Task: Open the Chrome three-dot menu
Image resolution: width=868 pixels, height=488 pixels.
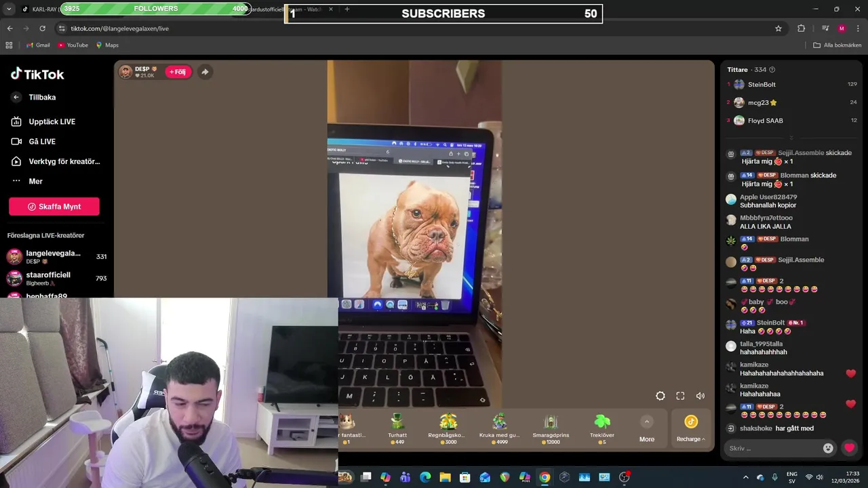Action: [x=859, y=28]
